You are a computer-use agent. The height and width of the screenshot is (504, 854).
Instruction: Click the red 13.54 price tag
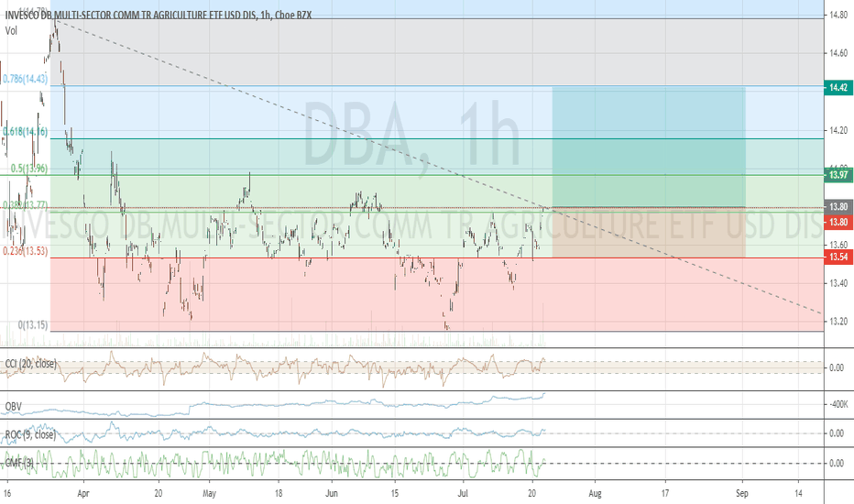click(838, 257)
